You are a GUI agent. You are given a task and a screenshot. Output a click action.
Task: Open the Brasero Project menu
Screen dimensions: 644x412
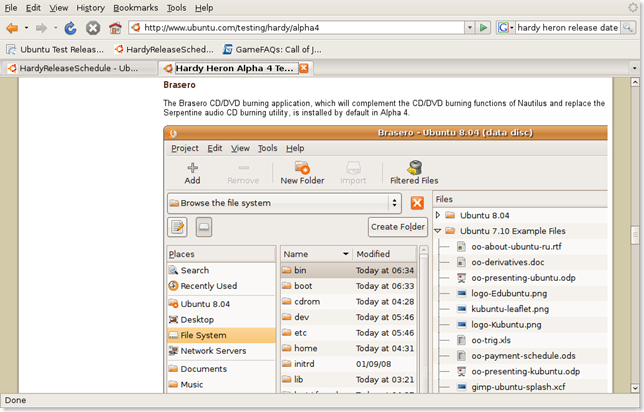(x=185, y=148)
